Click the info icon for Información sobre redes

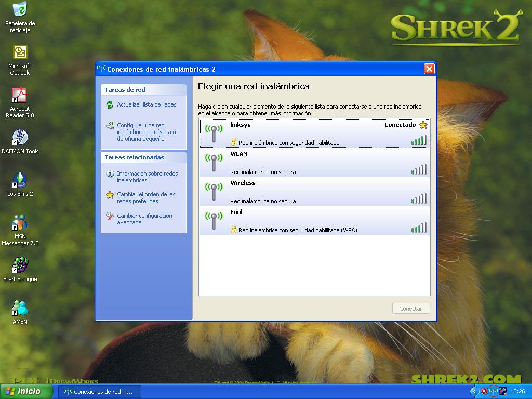pos(110,174)
